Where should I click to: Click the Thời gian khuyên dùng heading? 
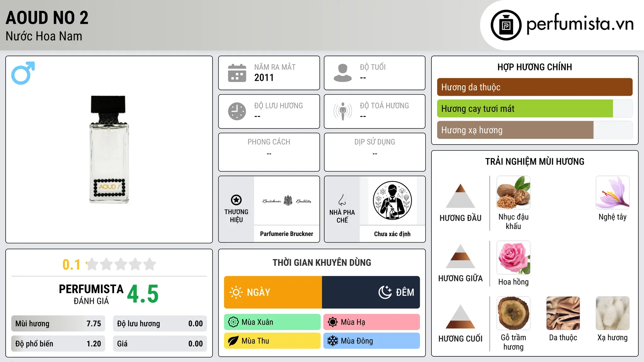(x=322, y=262)
